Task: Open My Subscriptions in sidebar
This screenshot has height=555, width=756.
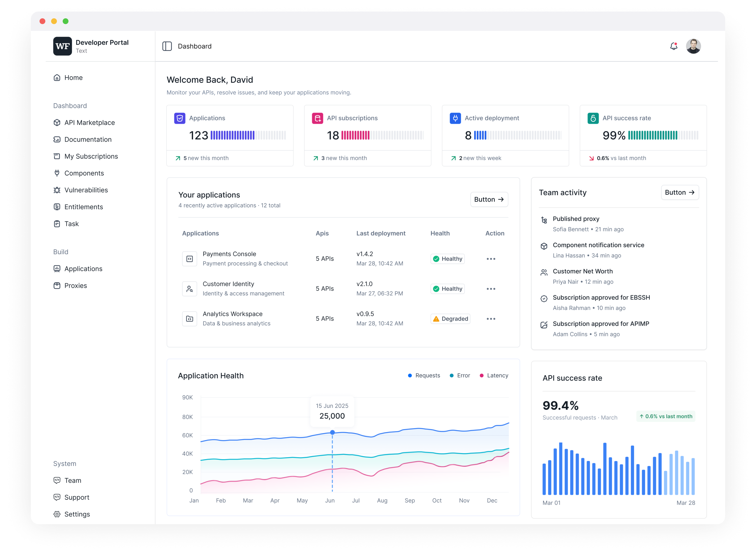Action: pos(86,156)
